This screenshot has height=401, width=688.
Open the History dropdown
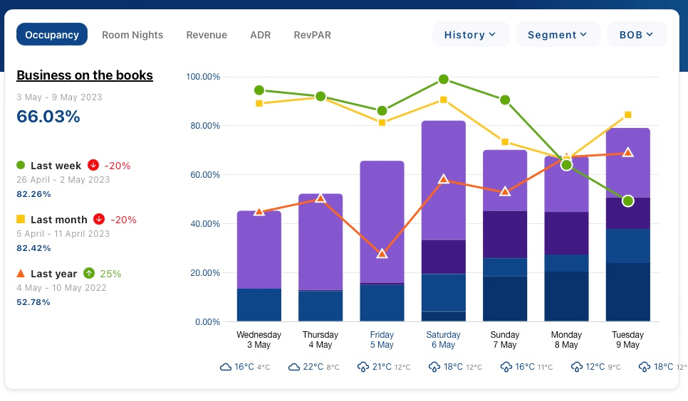(x=470, y=35)
